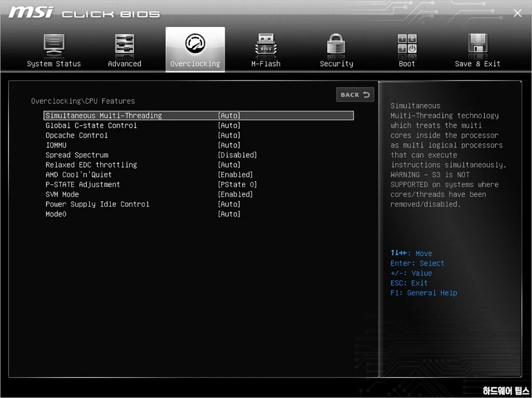Select the P-STATE Adjustment label

tap(83, 184)
